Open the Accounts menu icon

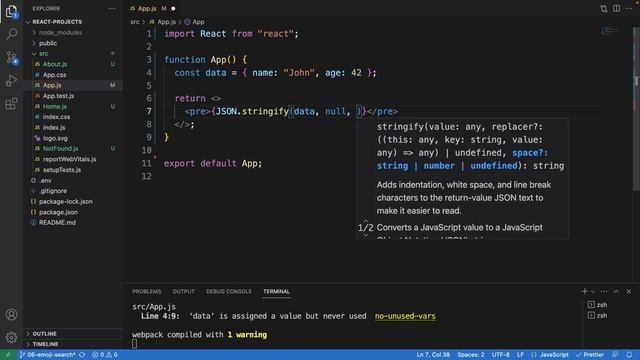coord(11,314)
